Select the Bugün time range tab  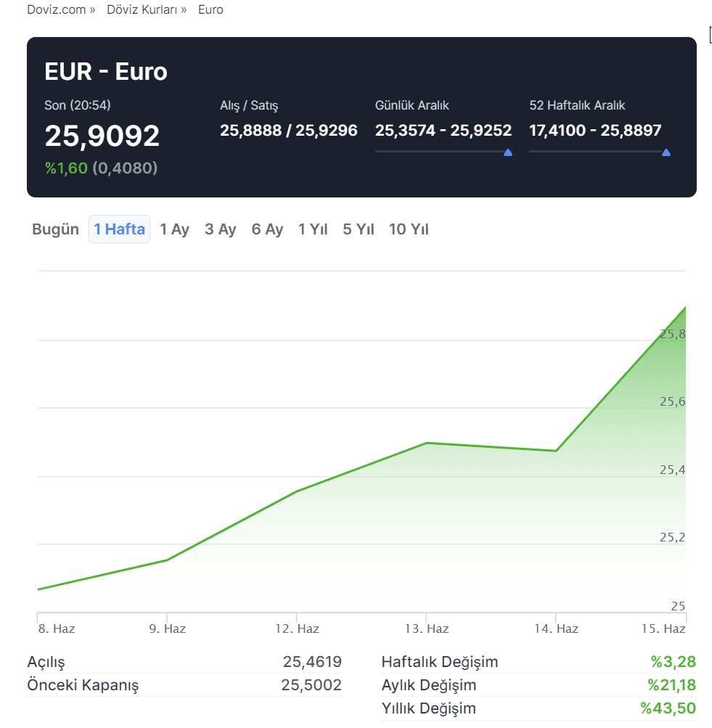tap(55, 229)
